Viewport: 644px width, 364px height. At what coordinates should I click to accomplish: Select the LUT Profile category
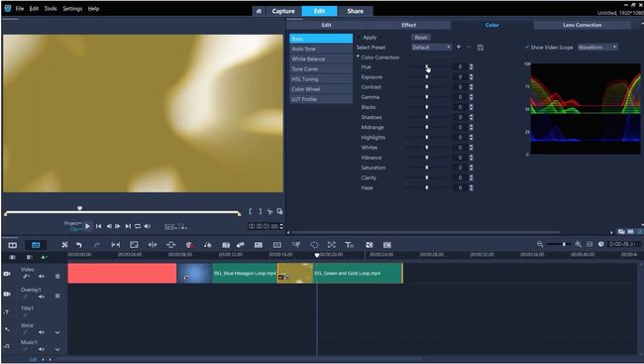coord(321,99)
